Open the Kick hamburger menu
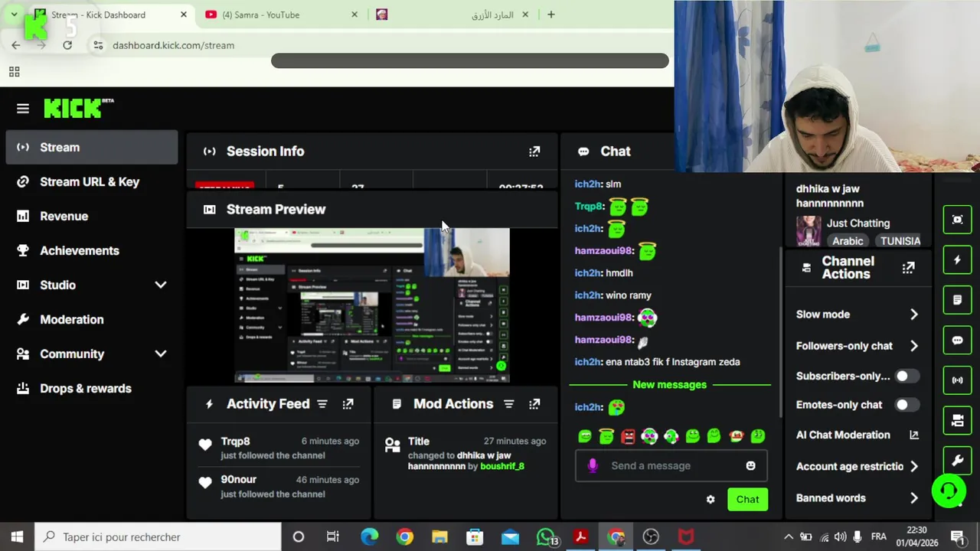 tap(23, 109)
